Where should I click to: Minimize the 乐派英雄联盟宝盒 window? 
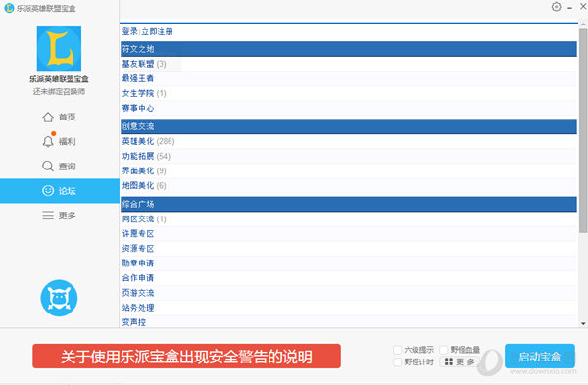click(x=570, y=8)
